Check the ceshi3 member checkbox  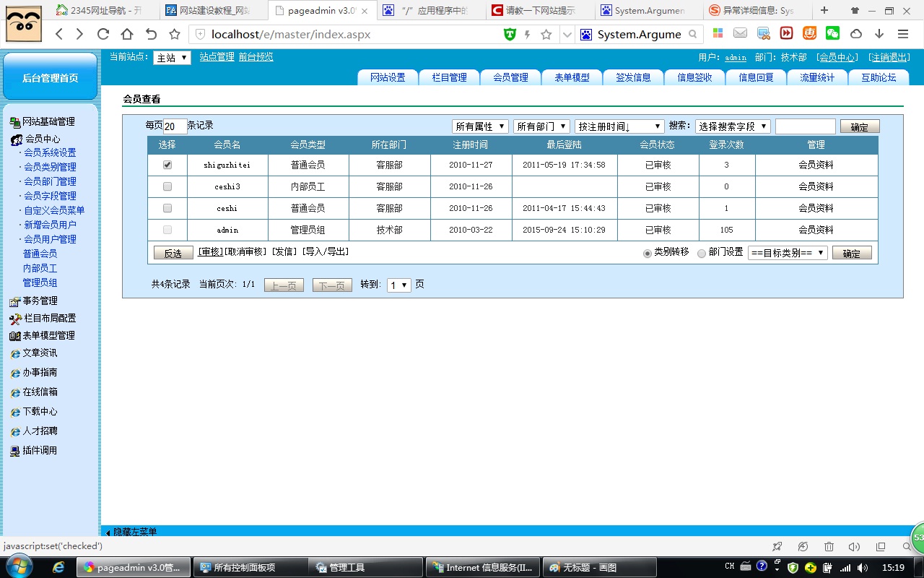[x=167, y=186]
